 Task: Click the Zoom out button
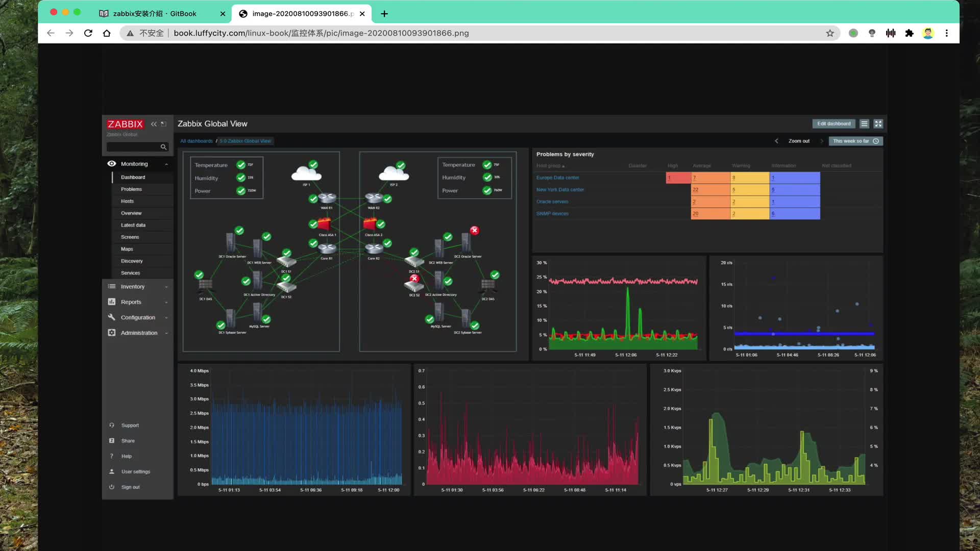click(799, 141)
